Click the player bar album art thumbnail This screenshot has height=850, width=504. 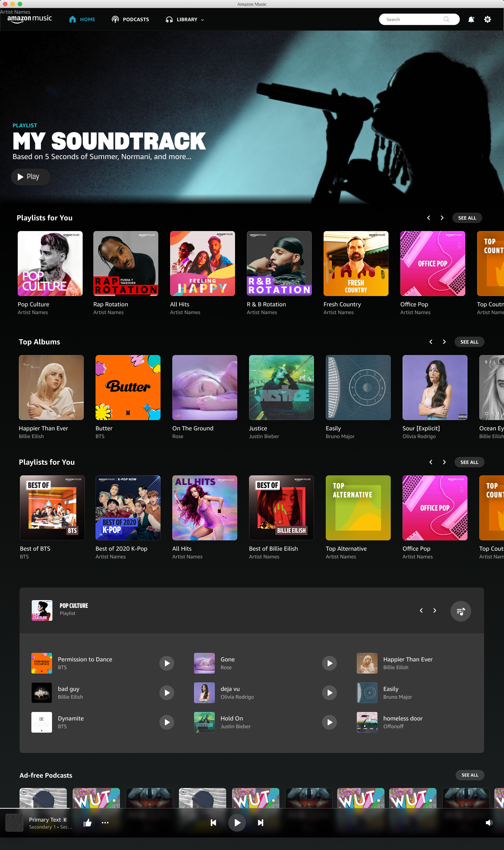click(14, 823)
